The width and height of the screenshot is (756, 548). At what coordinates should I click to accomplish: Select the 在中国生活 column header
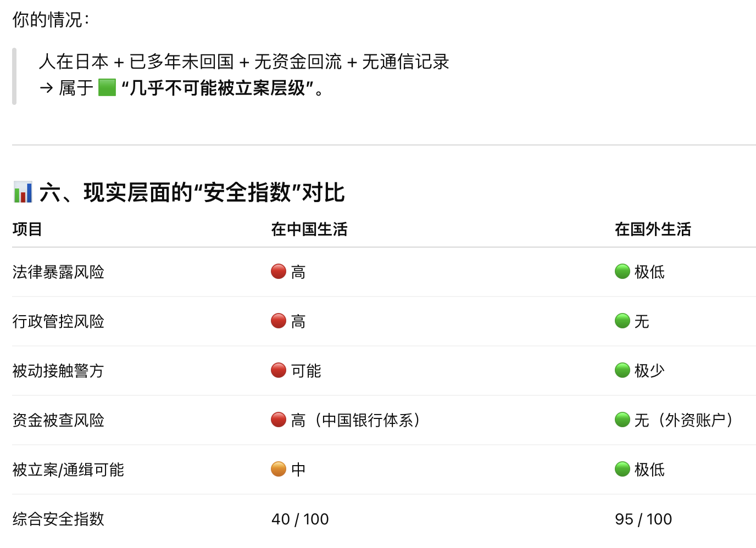coord(309,229)
